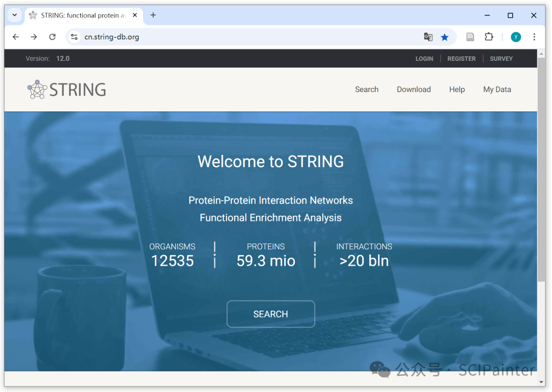The height and width of the screenshot is (392, 552).
Task: Click the LOGIN link
Action: pyautogui.click(x=424, y=59)
